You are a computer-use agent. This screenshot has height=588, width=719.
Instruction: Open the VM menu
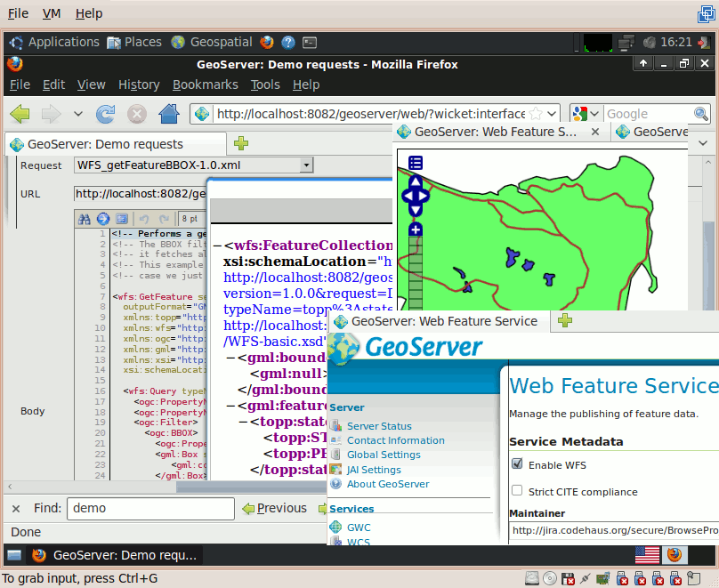click(52, 13)
